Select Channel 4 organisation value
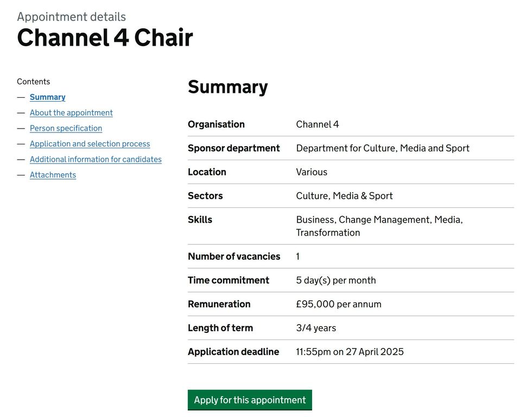Screen dimensions: 532x417 [x=317, y=124]
